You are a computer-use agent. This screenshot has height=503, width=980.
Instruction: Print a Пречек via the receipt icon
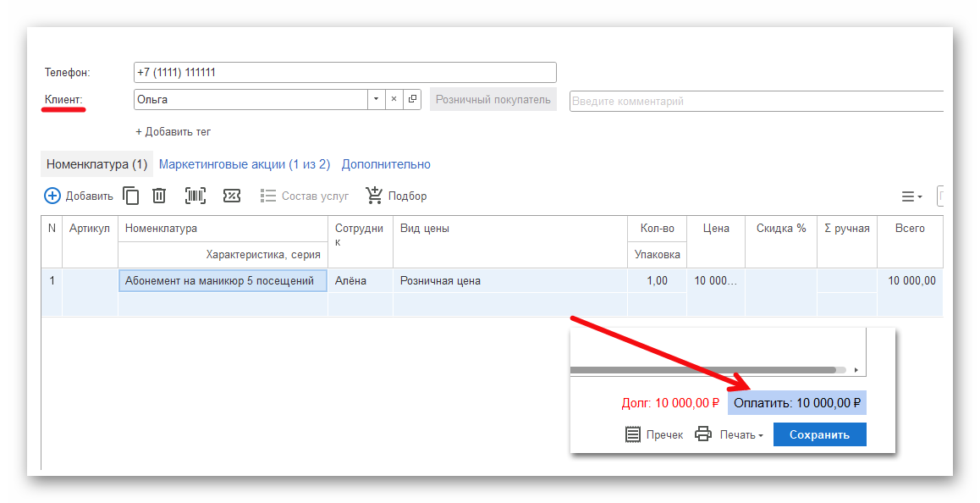[x=631, y=434]
